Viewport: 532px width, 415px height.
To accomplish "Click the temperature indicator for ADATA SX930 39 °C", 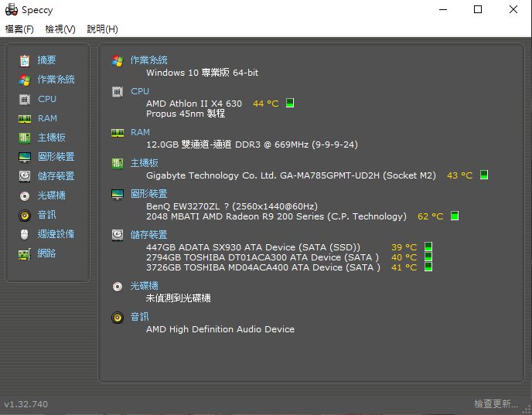I will [428, 247].
